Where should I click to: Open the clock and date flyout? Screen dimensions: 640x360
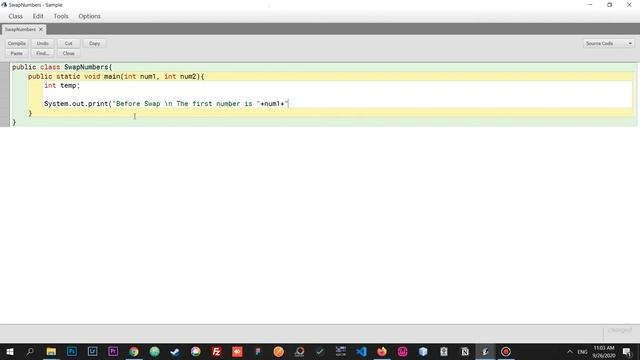coord(604,352)
